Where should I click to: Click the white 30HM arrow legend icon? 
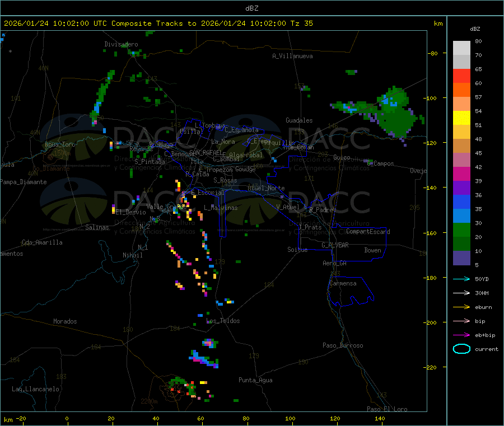pos(461,293)
